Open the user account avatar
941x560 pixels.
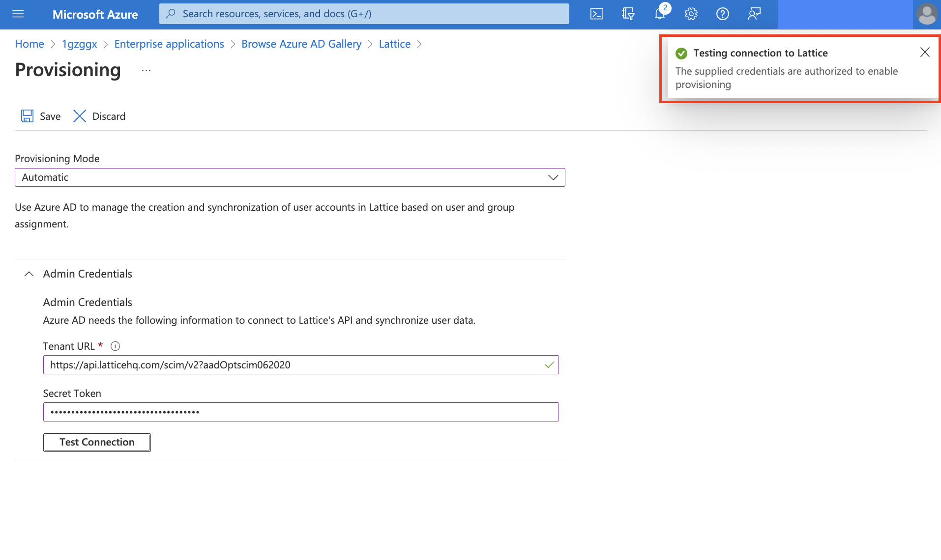pyautogui.click(x=927, y=14)
